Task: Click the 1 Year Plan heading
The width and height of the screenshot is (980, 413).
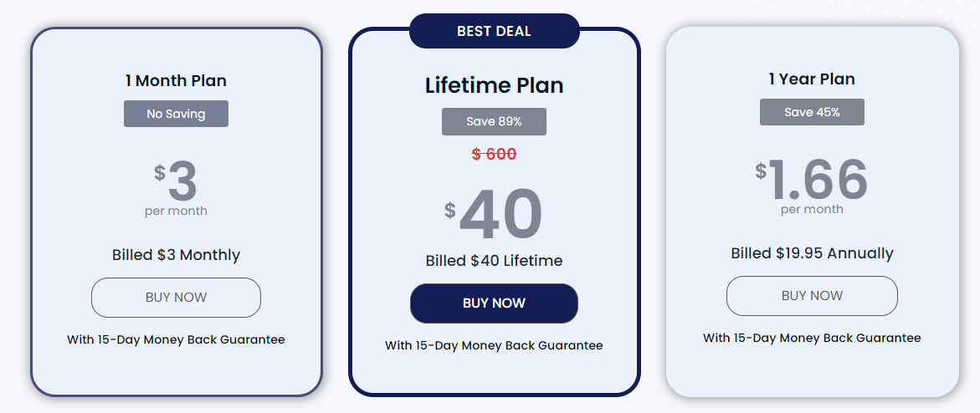Action: pyautogui.click(x=812, y=79)
